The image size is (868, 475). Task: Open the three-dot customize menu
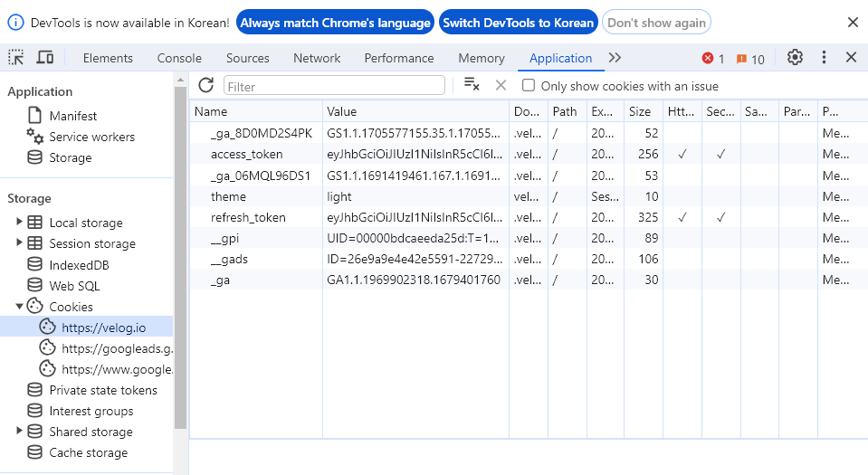tap(824, 58)
